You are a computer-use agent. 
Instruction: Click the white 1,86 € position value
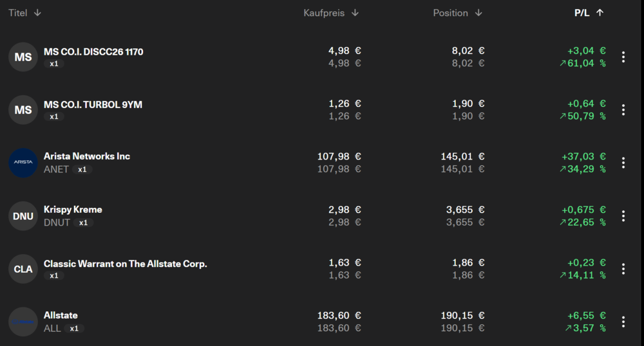468,263
